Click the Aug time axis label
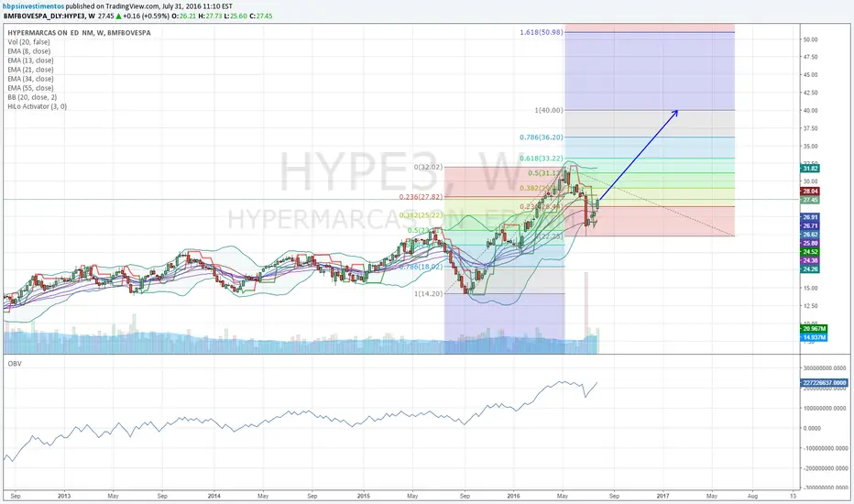The width and height of the screenshot is (854, 504). [752, 497]
